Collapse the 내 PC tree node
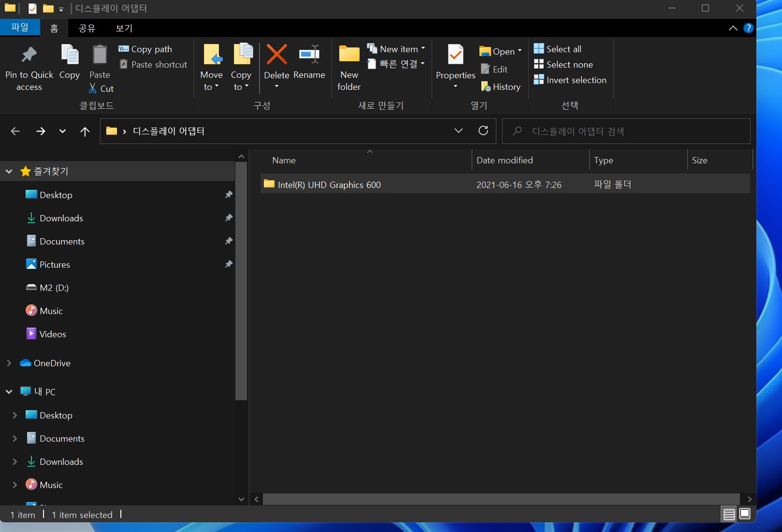The image size is (782, 532). coord(9,391)
